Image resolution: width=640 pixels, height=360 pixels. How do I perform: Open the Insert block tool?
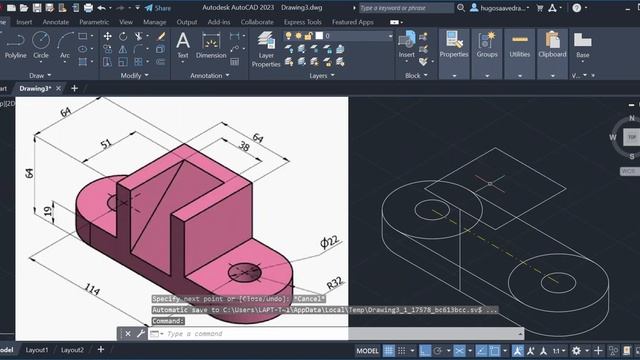coord(407,45)
